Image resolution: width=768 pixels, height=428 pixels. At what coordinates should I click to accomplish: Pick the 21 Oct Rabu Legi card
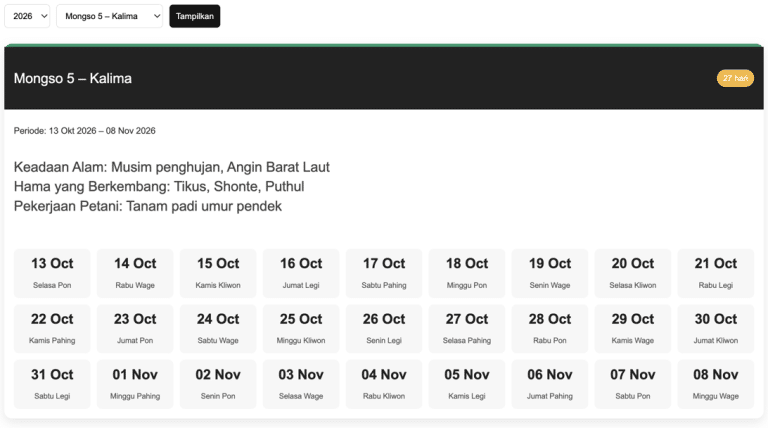[716, 273]
